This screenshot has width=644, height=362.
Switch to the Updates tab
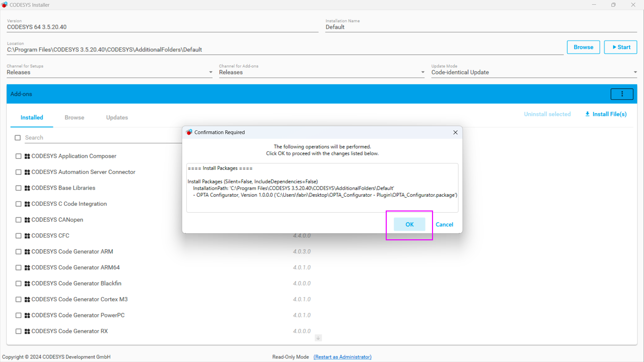[x=117, y=118]
